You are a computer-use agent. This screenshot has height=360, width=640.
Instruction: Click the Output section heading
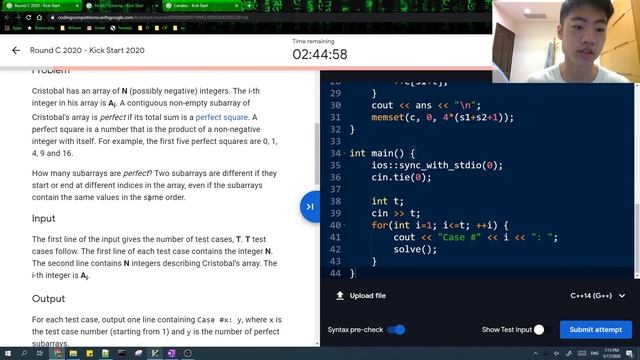(48, 299)
